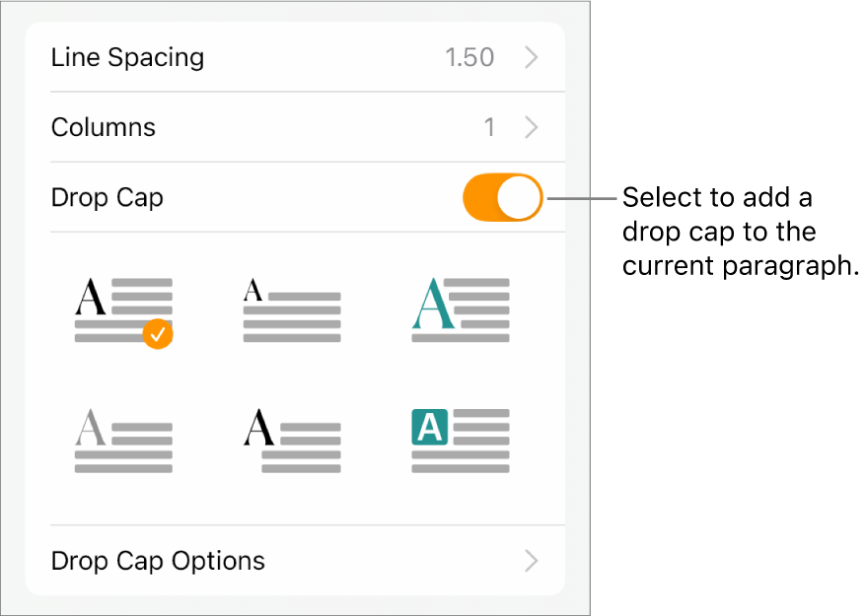866x616 pixels.
Task: Click the white knob of the Drop Cap switch
Action: (520, 198)
